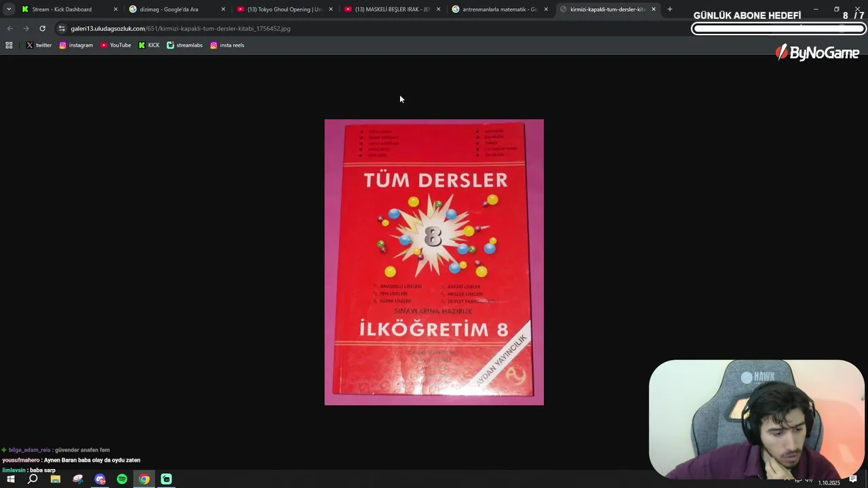This screenshot has height=488, width=868.
Task: Open the Windows Start menu
Action: tap(11, 479)
